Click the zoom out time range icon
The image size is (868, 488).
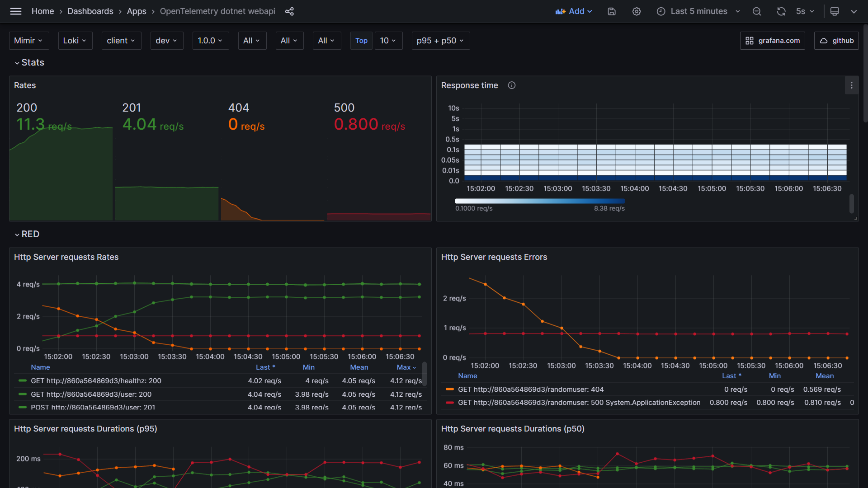(757, 11)
